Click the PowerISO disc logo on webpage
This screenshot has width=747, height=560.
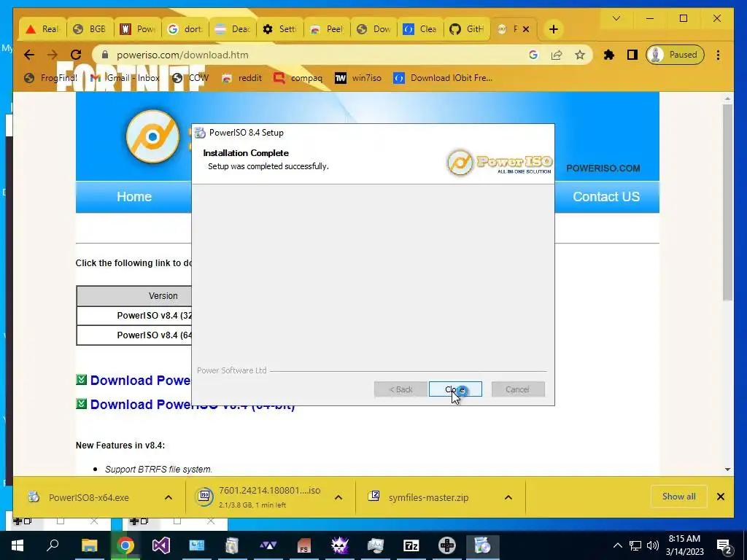152,136
